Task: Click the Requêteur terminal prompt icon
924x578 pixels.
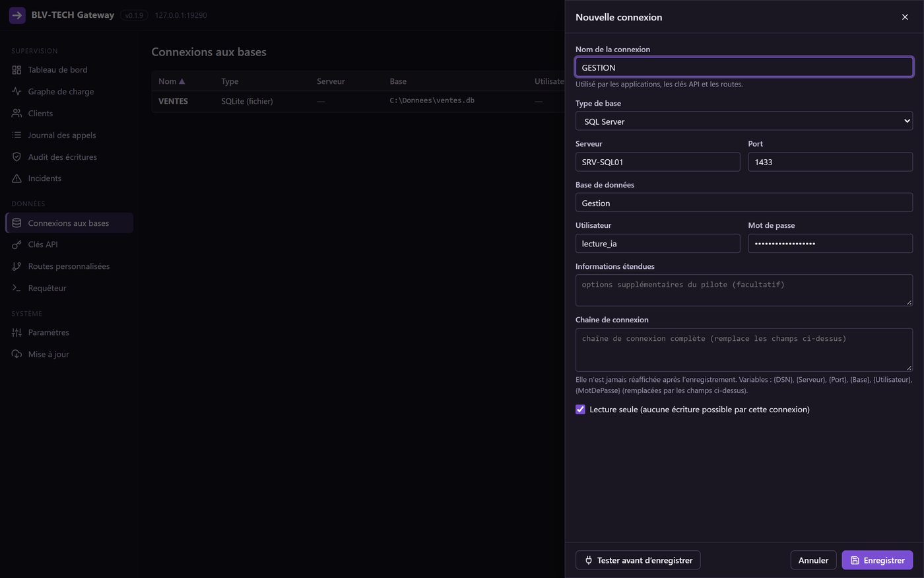Action: (16, 288)
